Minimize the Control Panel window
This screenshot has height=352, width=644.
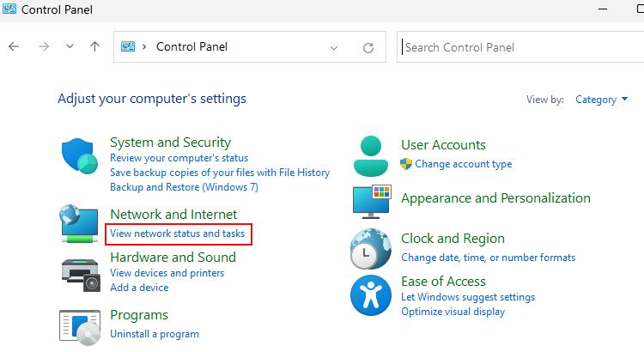click(603, 9)
